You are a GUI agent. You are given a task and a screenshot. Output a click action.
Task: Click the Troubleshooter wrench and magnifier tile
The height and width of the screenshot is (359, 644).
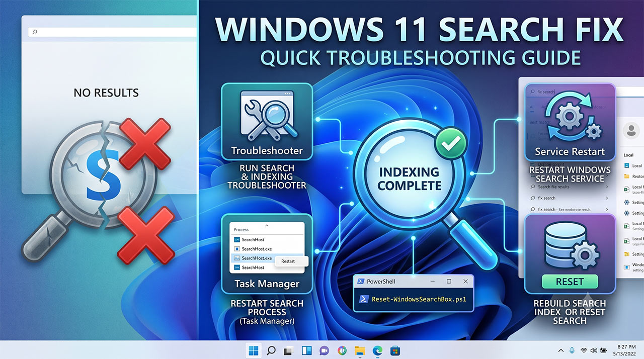click(x=267, y=122)
